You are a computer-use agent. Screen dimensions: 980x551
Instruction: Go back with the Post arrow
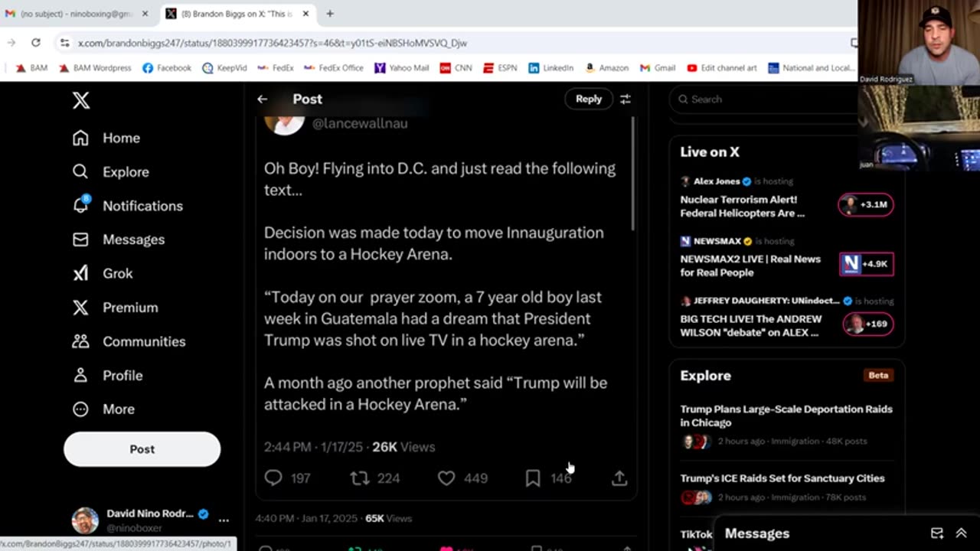pos(263,99)
